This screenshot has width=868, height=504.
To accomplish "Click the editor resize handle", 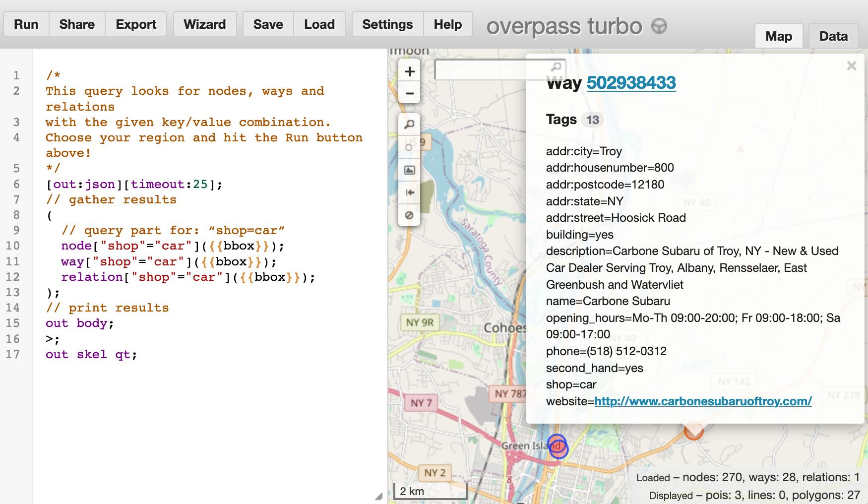I will click(x=379, y=496).
